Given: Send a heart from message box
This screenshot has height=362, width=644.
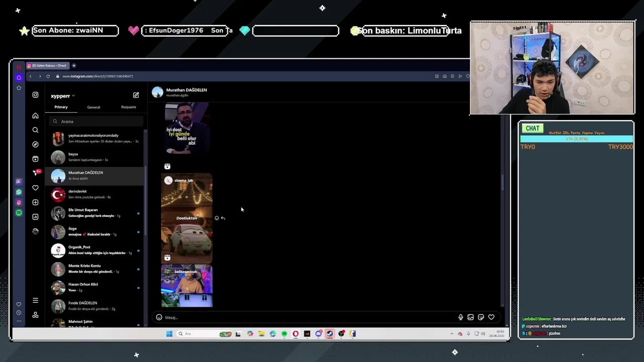Looking at the screenshot, I should [491, 317].
